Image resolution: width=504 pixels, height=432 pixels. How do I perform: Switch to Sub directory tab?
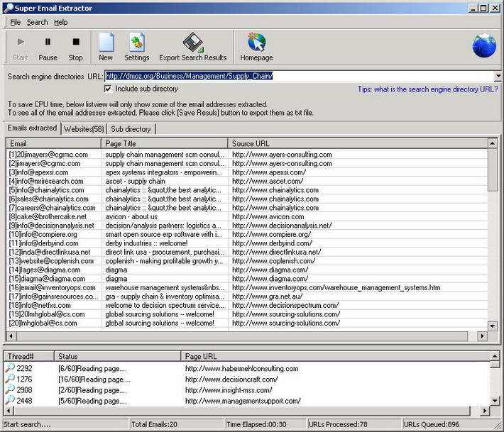click(131, 129)
